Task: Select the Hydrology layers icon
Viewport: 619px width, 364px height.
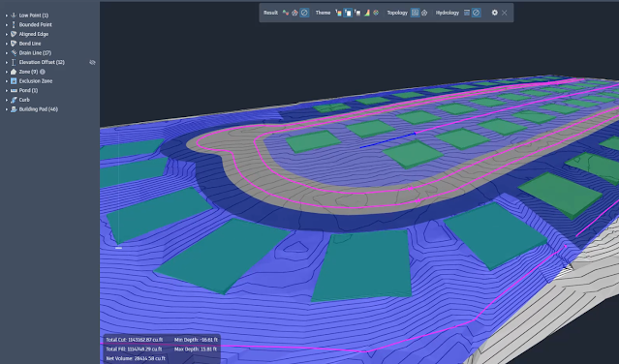Action: [467, 13]
